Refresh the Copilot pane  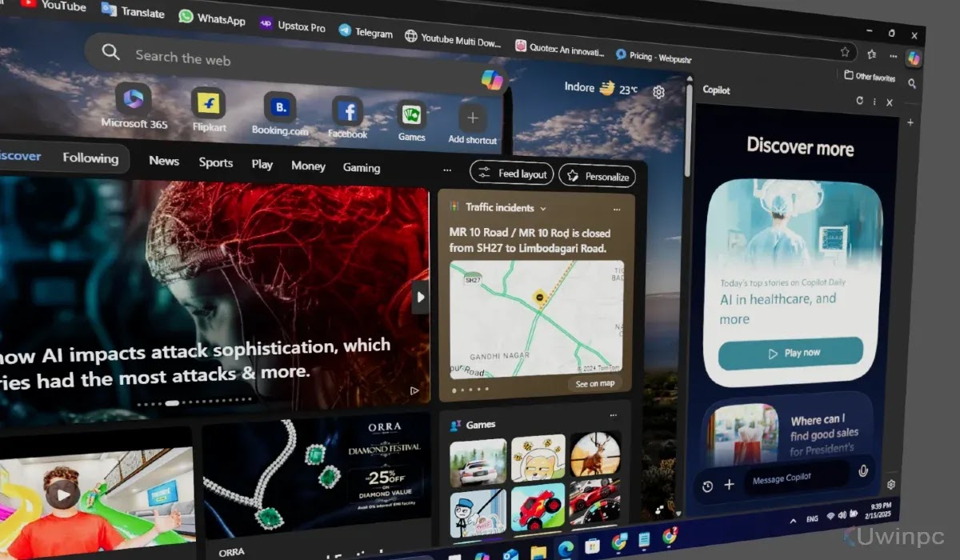click(860, 101)
